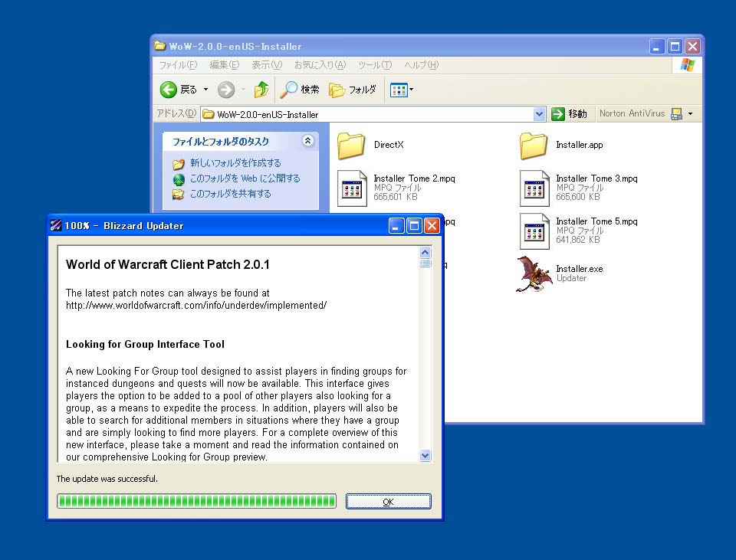Image resolution: width=736 pixels, height=560 pixels.
Task: Click the 'Updater' description under Installer.exe
Action: click(x=571, y=278)
